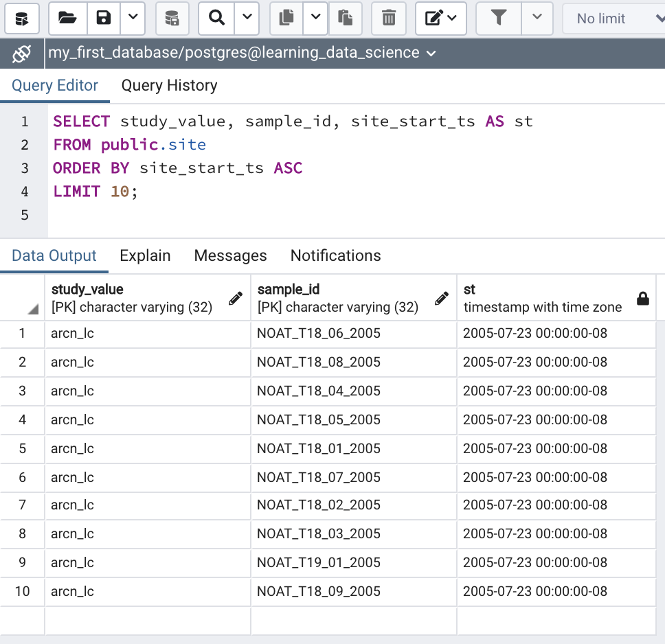Viewport: 665px width, 644px height.
Task: Click the Filter funnel icon
Action: tap(499, 18)
